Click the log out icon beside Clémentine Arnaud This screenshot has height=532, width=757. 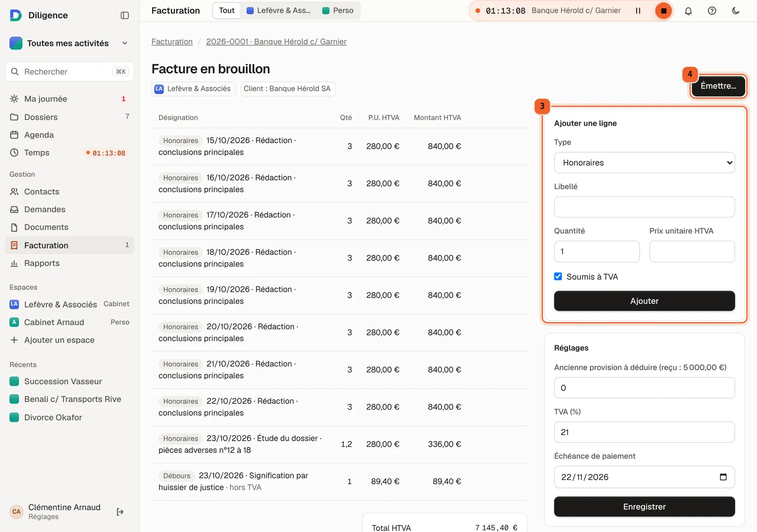(120, 512)
